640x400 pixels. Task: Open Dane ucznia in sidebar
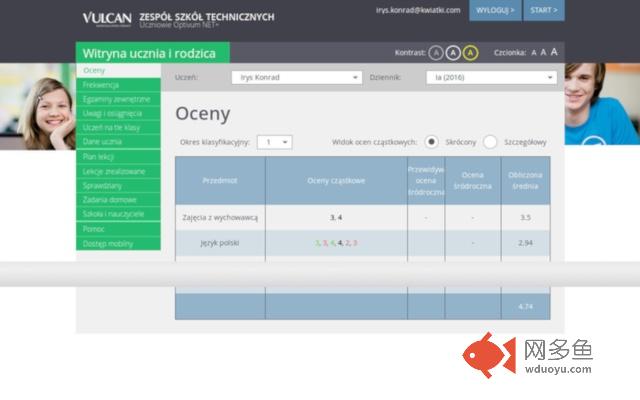point(118,142)
